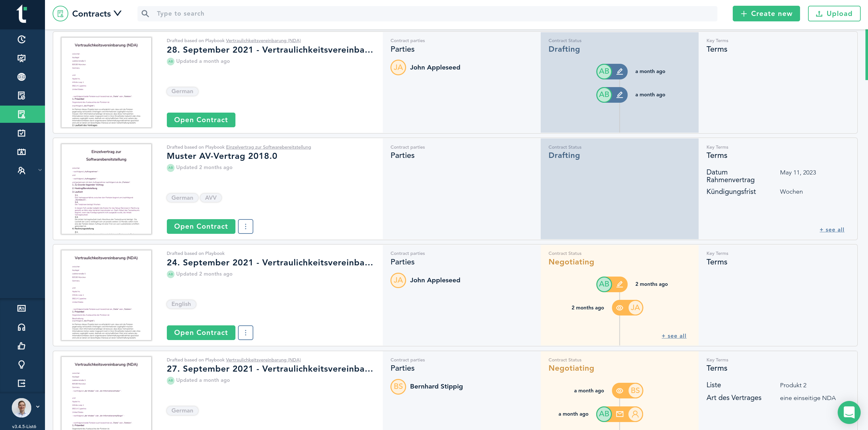The width and height of the screenshot is (868, 430).
Task: Open the approved documents icon above Contracts
Action: click(x=22, y=95)
